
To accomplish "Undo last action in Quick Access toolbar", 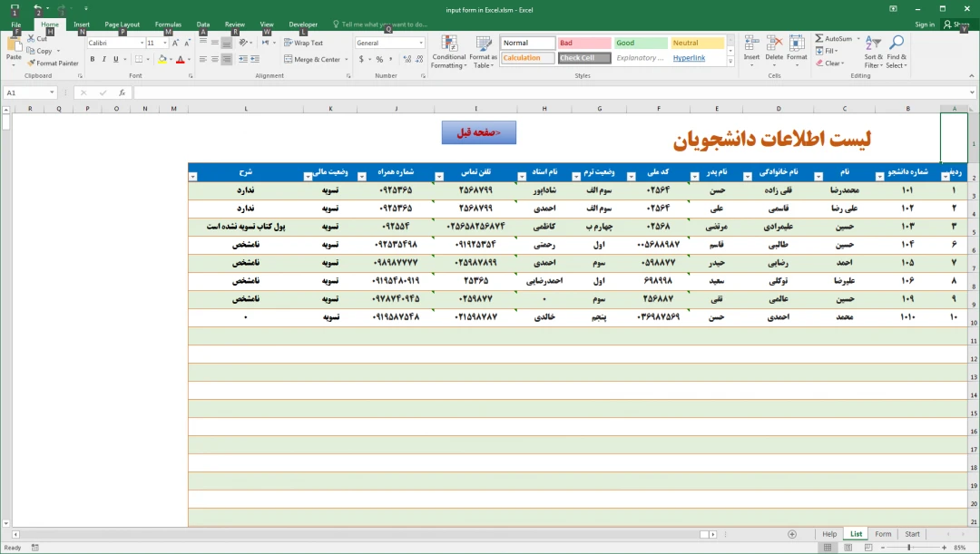I will click(x=37, y=9).
